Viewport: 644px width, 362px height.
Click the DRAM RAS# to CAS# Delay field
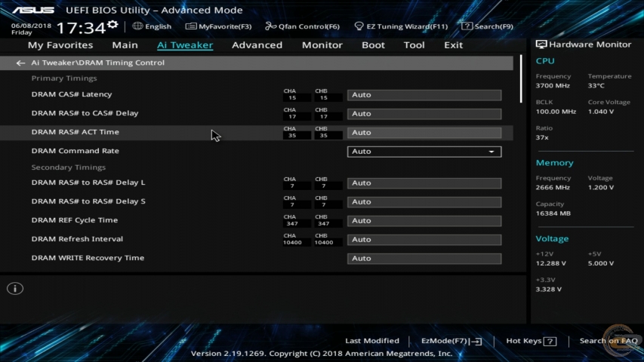(x=424, y=114)
